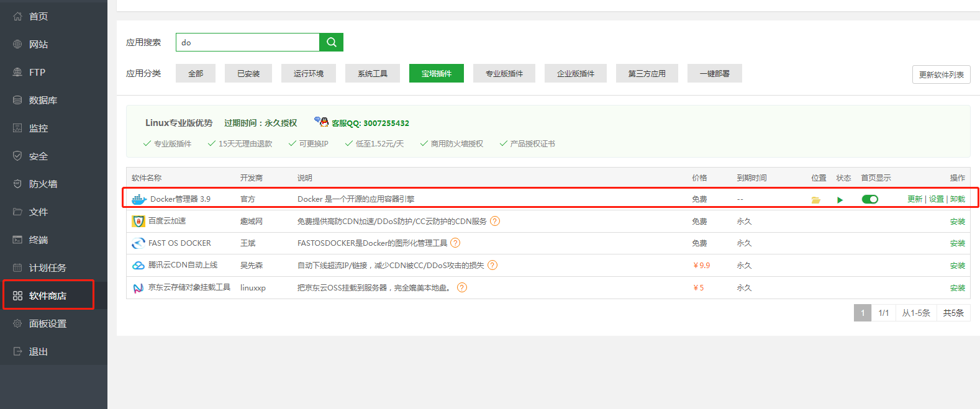
Task: Click the monitor icon for 监控
Action: [x=17, y=128]
